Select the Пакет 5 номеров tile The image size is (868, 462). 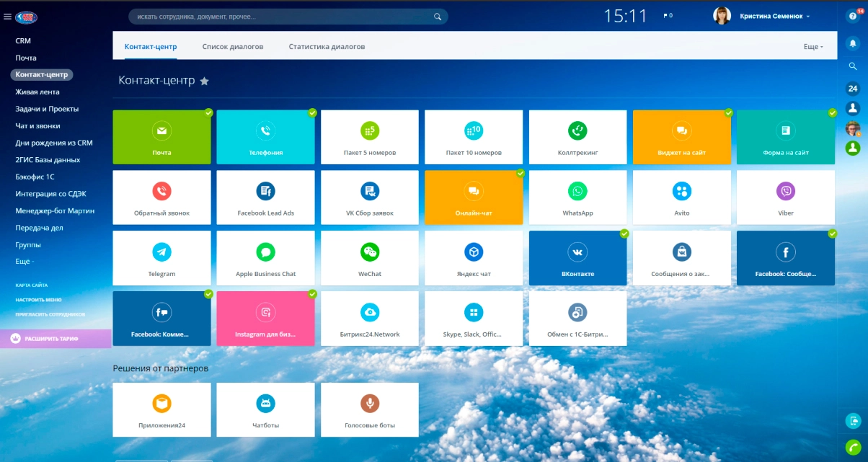coord(370,137)
